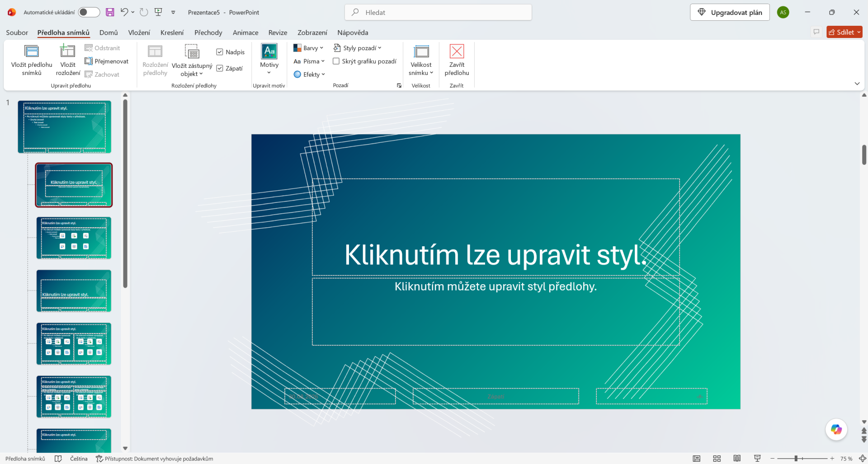This screenshot has height=464, width=868.
Task: Uncheck the Zápatí checkbox
Action: click(220, 68)
